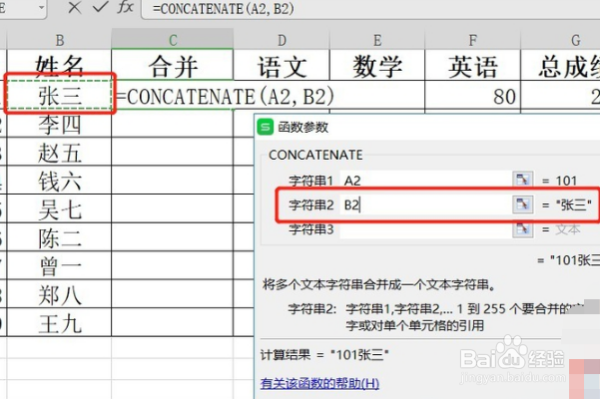The width and height of the screenshot is (600, 399).
Task: Click cell with value 80
Action: [473, 96]
